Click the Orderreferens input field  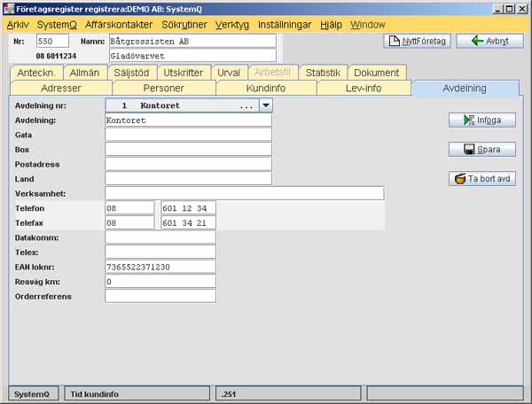(x=160, y=296)
